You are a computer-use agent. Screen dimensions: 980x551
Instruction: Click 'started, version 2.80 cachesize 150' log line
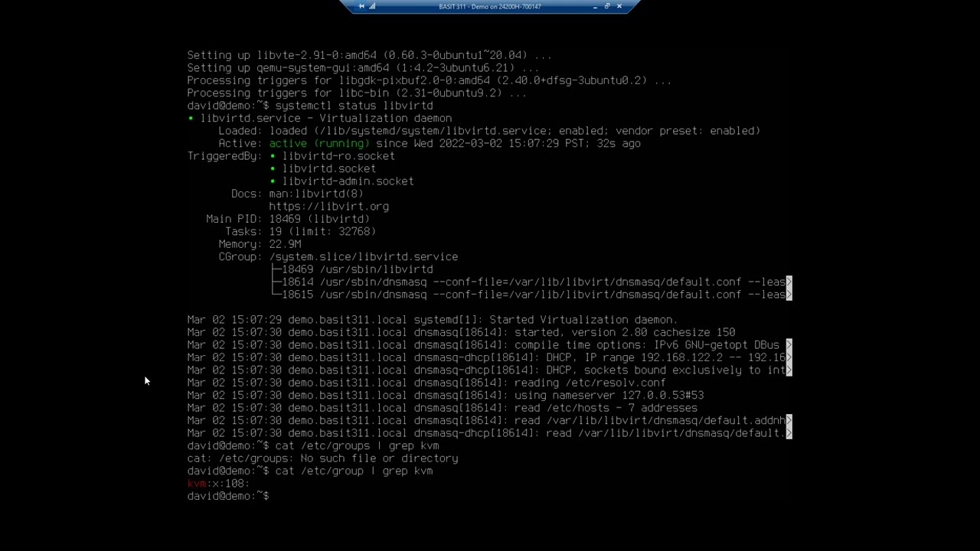pos(461,332)
